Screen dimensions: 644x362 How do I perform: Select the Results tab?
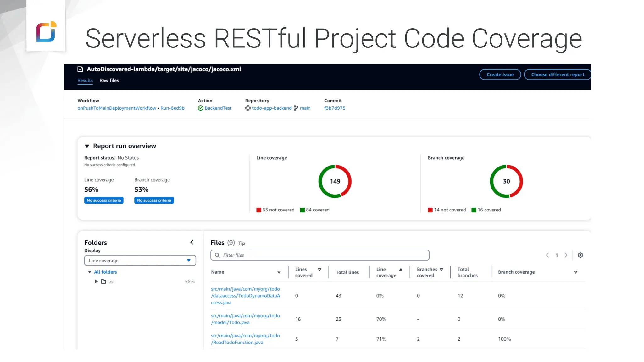(85, 80)
